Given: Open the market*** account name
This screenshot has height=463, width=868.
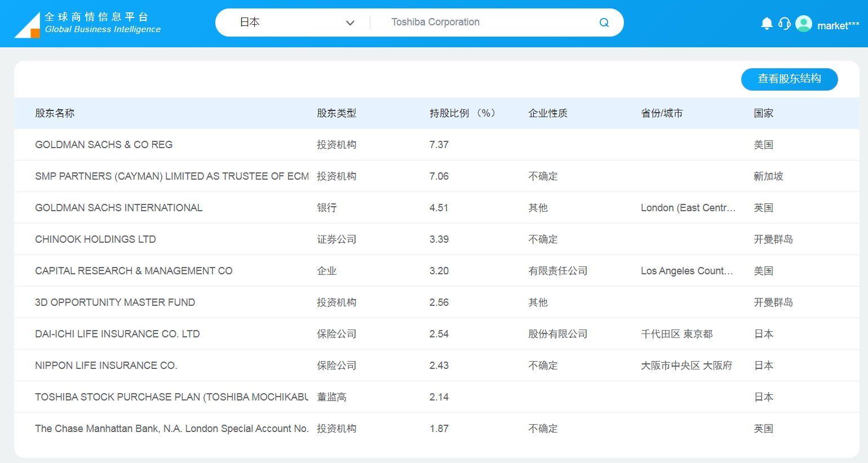Looking at the screenshot, I should [x=838, y=25].
